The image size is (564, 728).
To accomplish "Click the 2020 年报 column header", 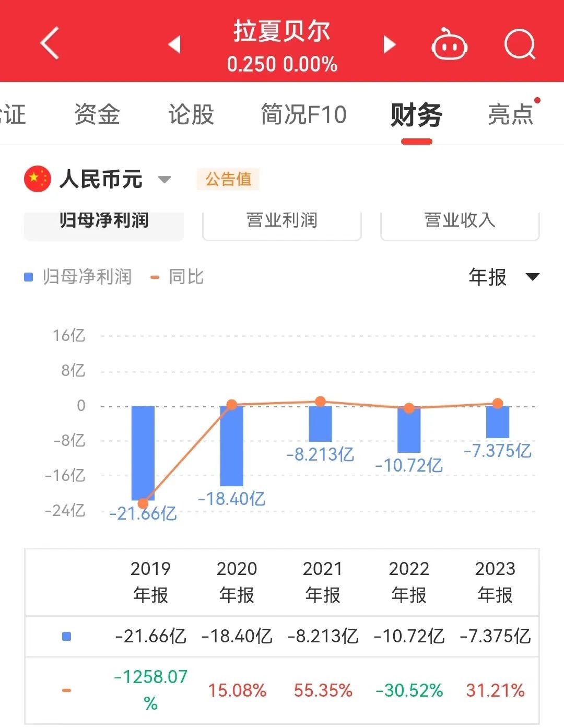I will tap(237, 582).
